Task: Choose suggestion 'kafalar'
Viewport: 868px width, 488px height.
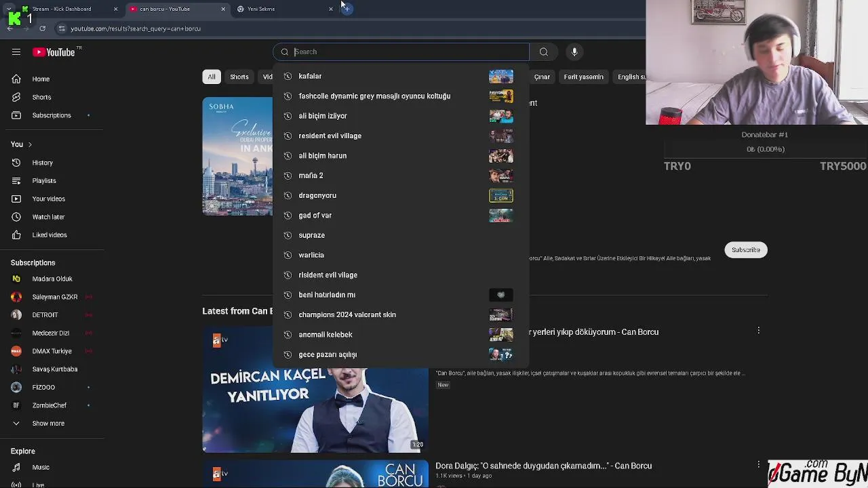Action: coord(400,77)
